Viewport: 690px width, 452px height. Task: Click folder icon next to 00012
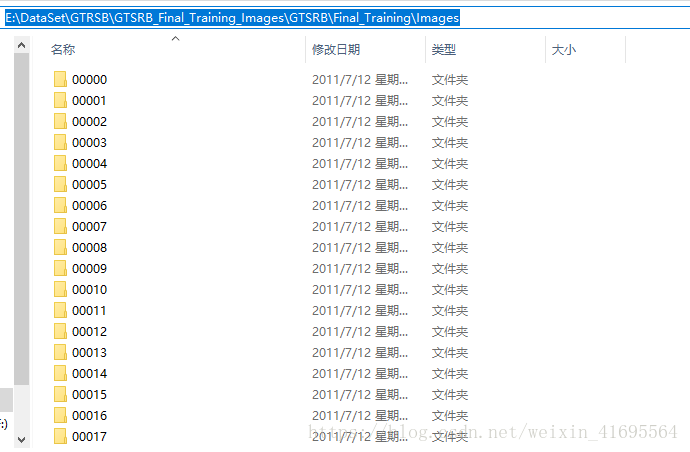pos(60,331)
